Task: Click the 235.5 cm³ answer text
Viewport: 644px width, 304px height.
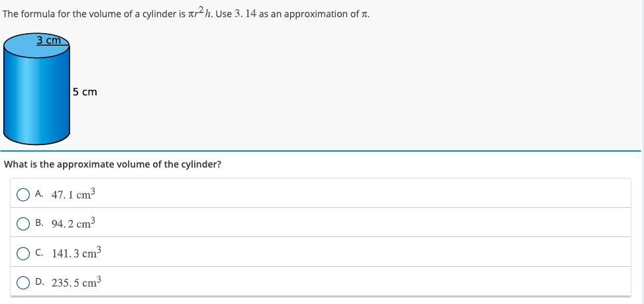Action: click(x=76, y=283)
